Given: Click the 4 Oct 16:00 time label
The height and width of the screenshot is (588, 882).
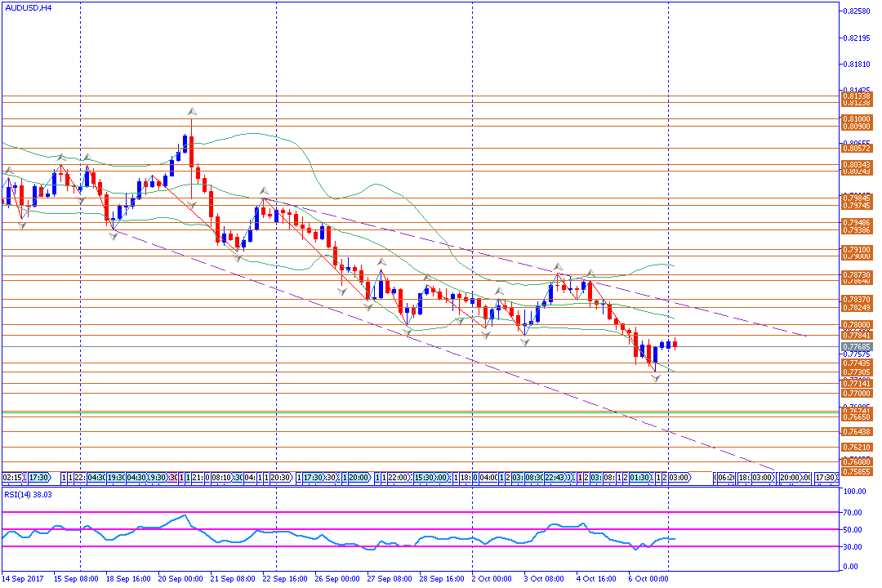Looking at the screenshot, I should click(596, 579).
